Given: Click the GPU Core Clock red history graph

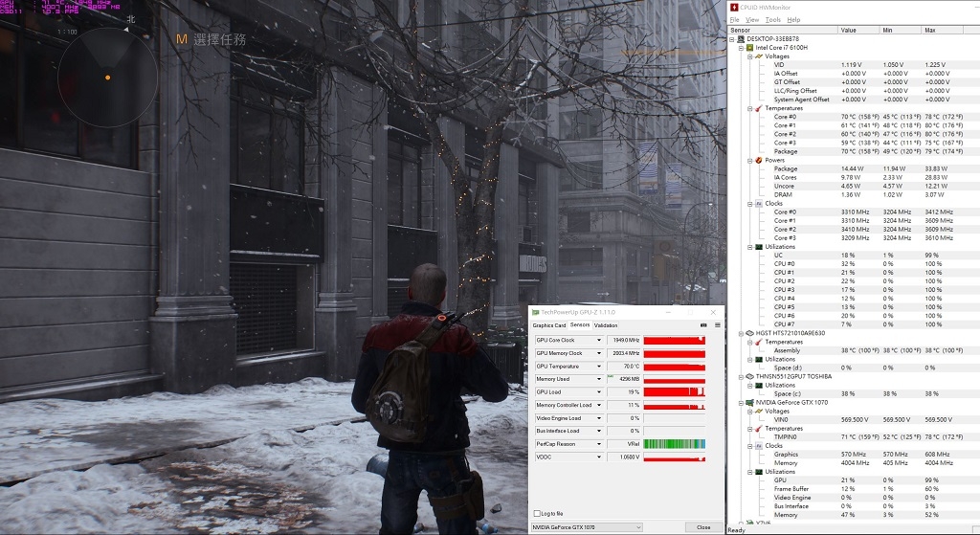Looking at the screenshot, I should pos(675,341).
